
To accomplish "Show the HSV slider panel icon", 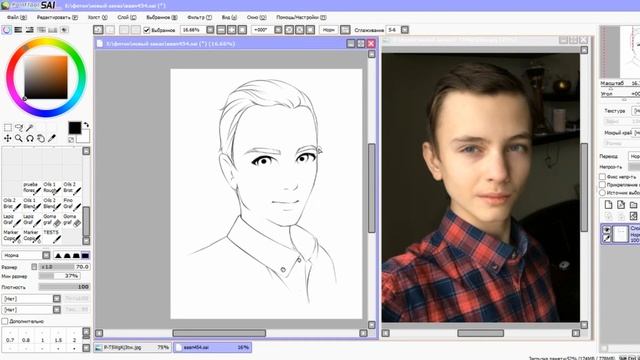I will [29, 30].
